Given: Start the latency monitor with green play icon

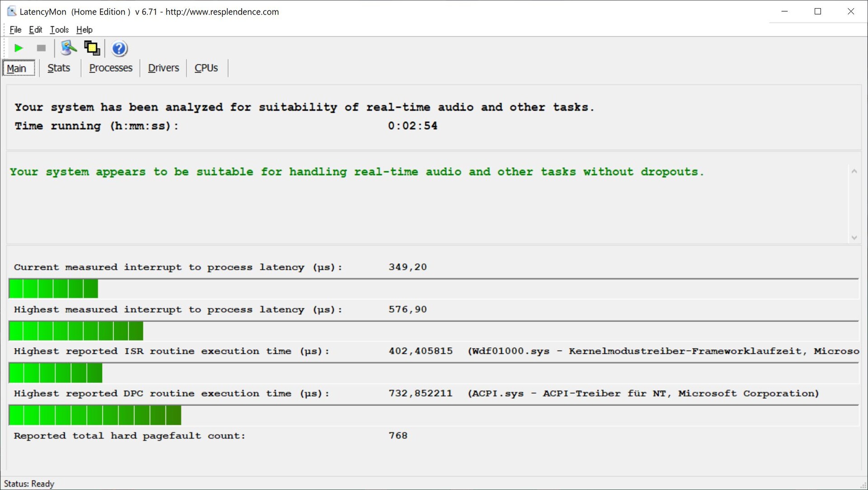Looking at the screenshot, I should [19, 48].
